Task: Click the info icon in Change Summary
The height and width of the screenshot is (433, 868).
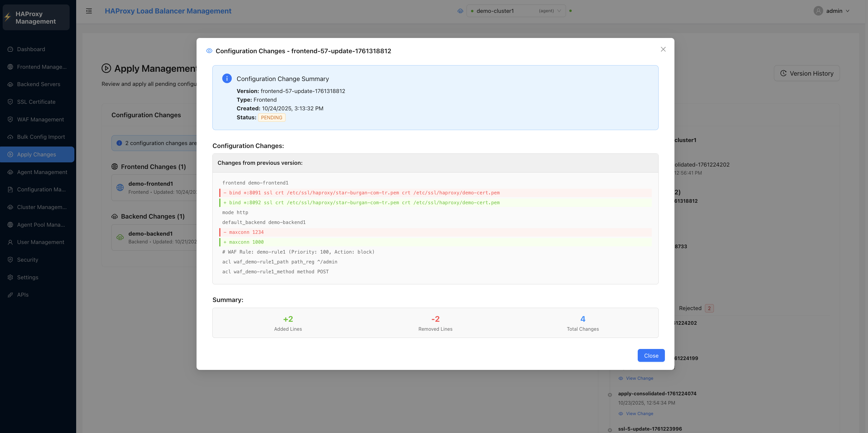Action: [x=227, y=79]
